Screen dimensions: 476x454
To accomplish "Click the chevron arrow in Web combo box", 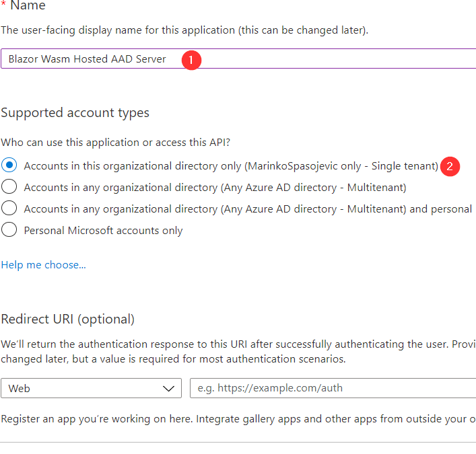I will tap(168, 388).
